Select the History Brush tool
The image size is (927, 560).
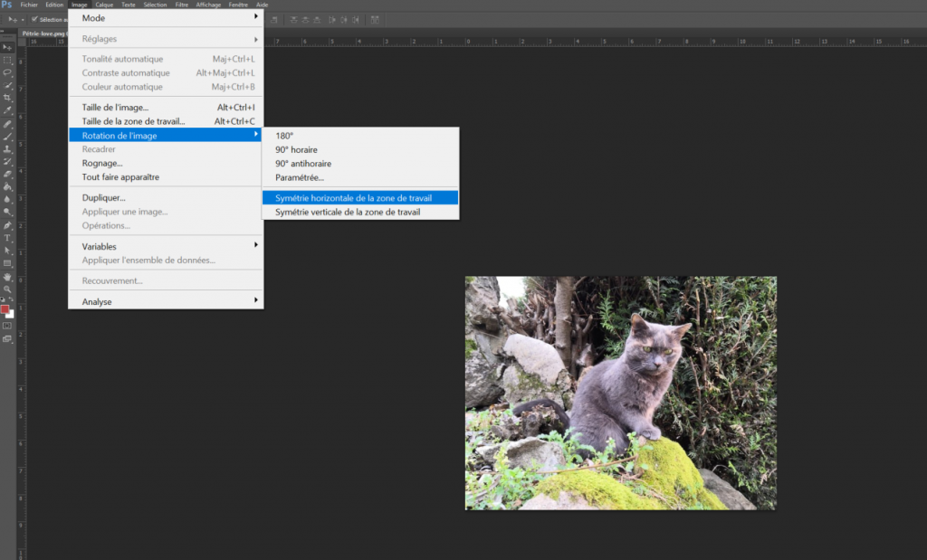7,162
